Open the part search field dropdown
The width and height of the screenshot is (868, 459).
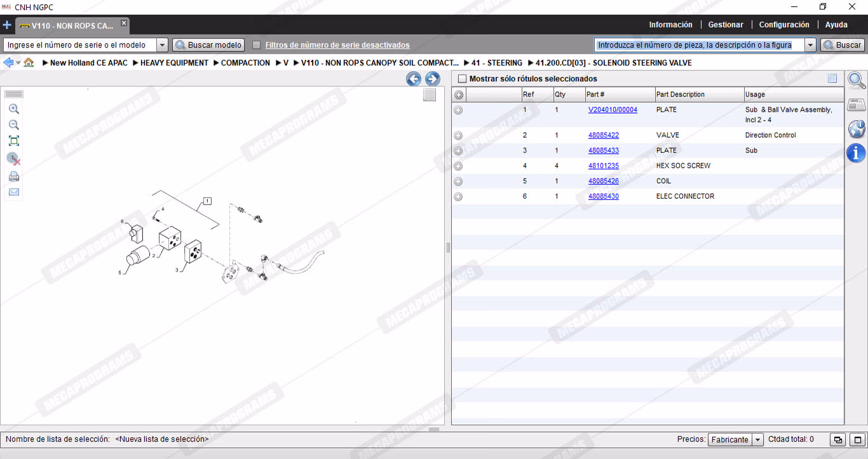810,45
